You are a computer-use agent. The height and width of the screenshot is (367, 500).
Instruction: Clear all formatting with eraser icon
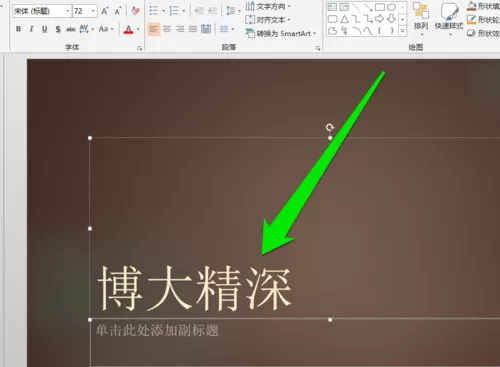click(x=135, y=11)
